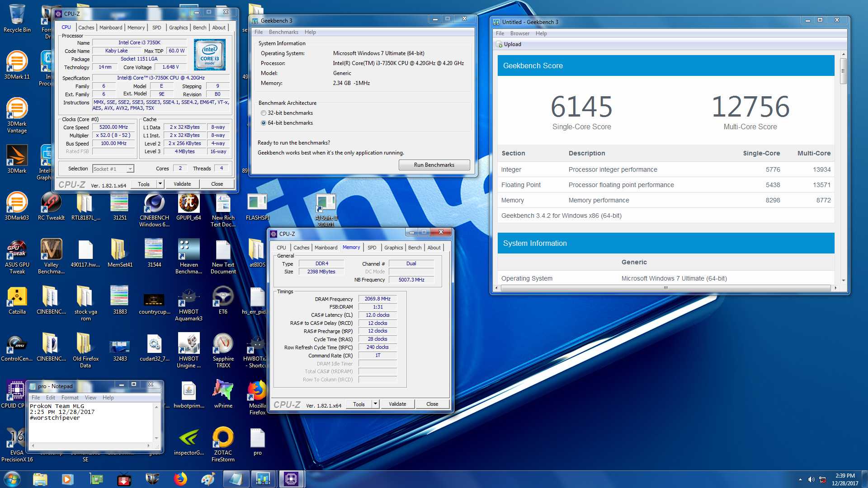Click the Upload icon in Geekbench results
868x488 pixels.
coord(500,44)
